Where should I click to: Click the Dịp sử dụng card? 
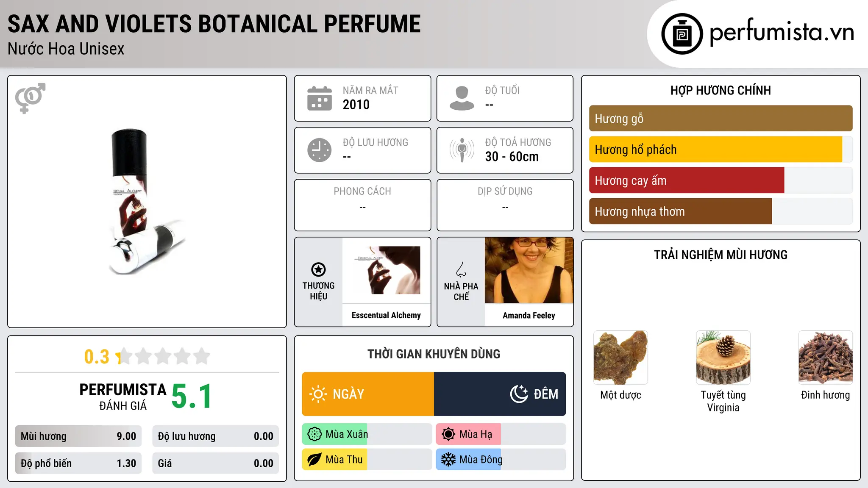tap(505, 205)
